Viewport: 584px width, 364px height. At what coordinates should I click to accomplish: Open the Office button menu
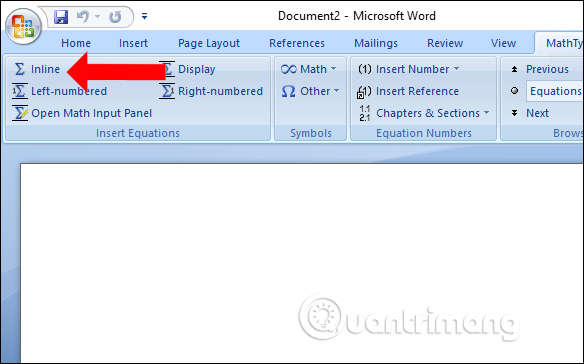23,26
